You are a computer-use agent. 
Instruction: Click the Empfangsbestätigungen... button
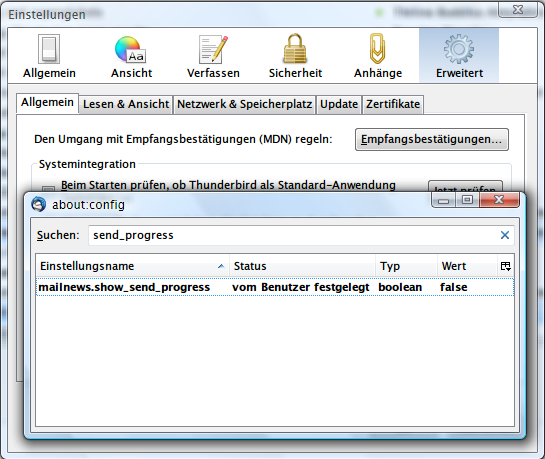pos(432,139)
